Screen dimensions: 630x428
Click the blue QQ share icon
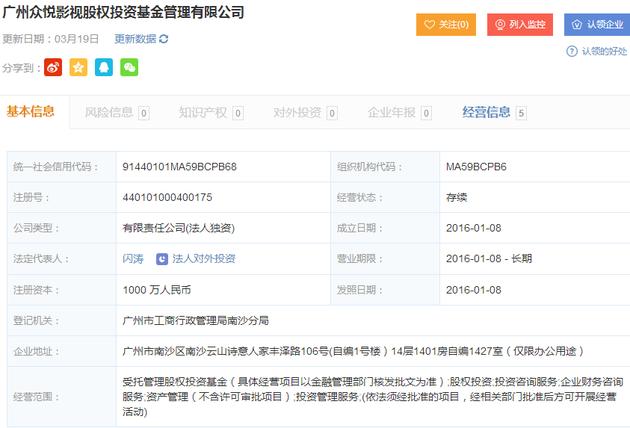tap(104, 68)
